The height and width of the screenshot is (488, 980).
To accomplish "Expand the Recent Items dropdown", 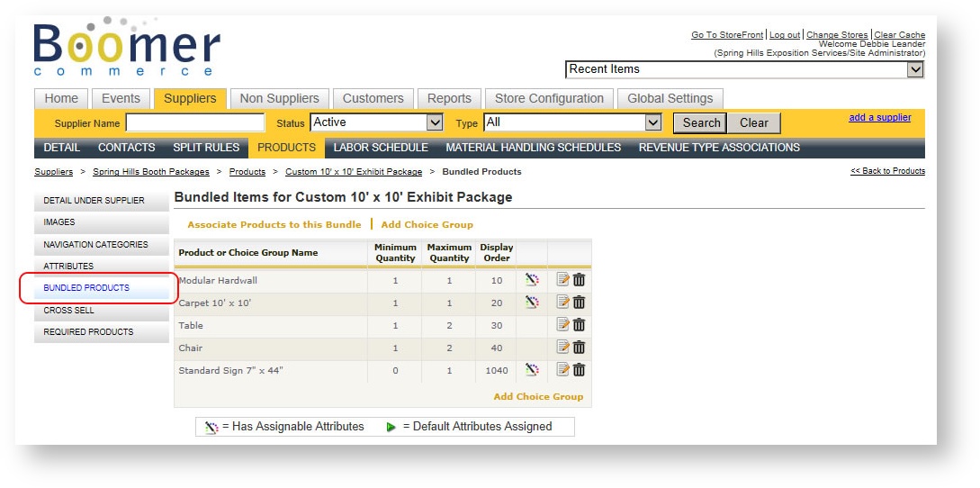I will tap(915, 69).
